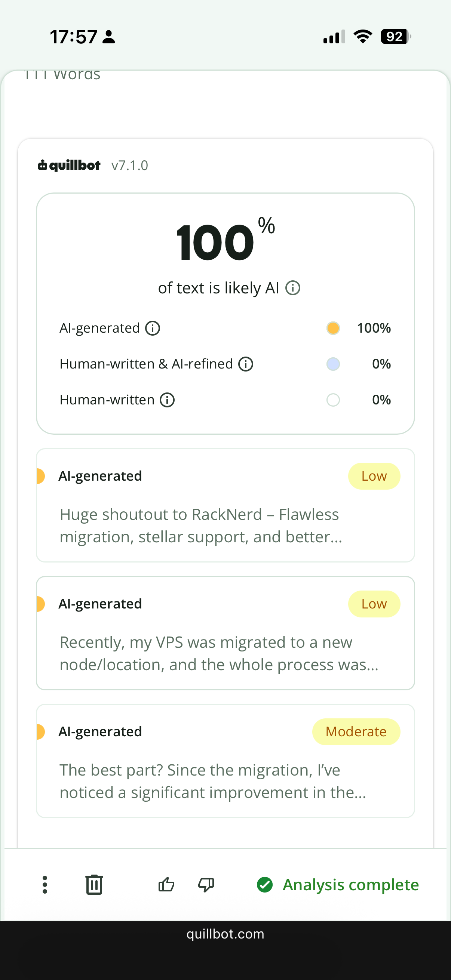Click the QuillBot logo
Viewport: 451px width, 980px height.
click(x=69, y=165)
